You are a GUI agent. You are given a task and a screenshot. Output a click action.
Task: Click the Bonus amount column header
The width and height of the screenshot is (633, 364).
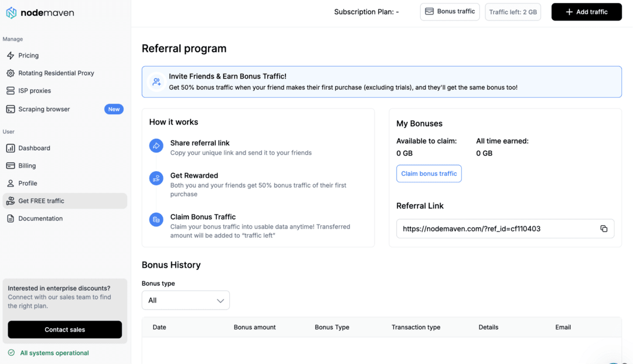255,327
